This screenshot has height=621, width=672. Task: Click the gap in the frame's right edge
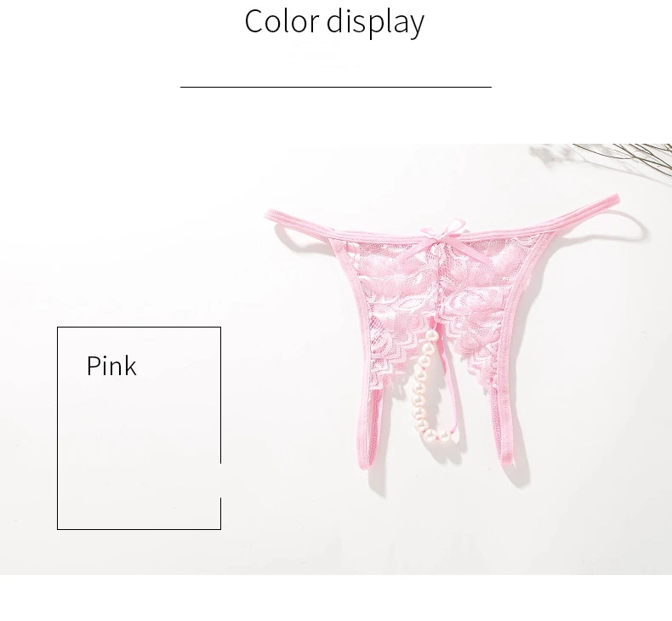click(220, 481)
